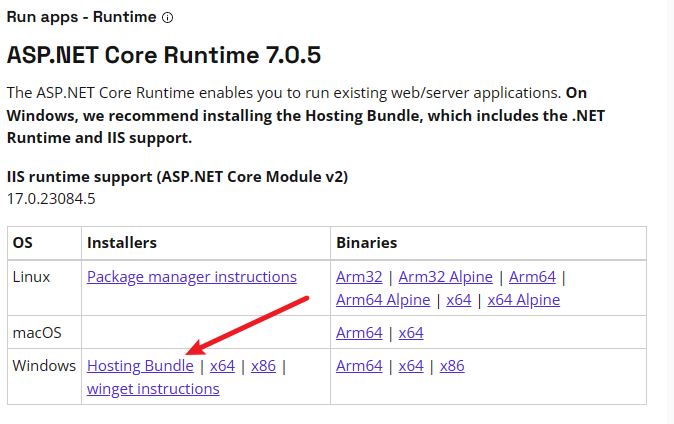Click the info icon next to Runtime
Viewport: 674px width, 424px height.
tap(167, 18)
